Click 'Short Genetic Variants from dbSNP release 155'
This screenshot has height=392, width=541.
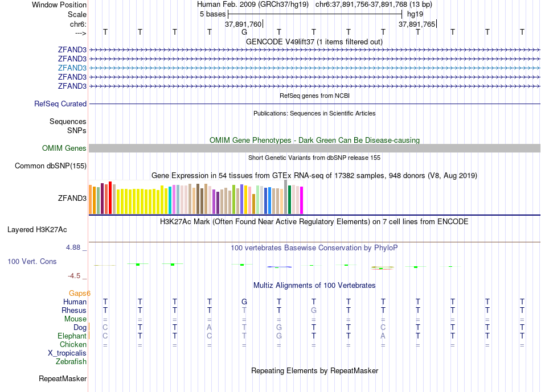click(x=314, y=158)
